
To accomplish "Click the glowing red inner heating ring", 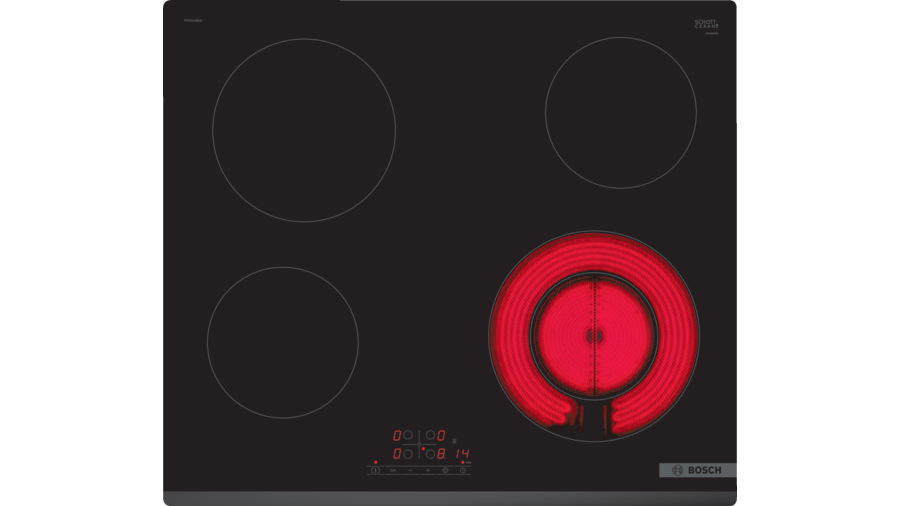I will tap(594, 337).
